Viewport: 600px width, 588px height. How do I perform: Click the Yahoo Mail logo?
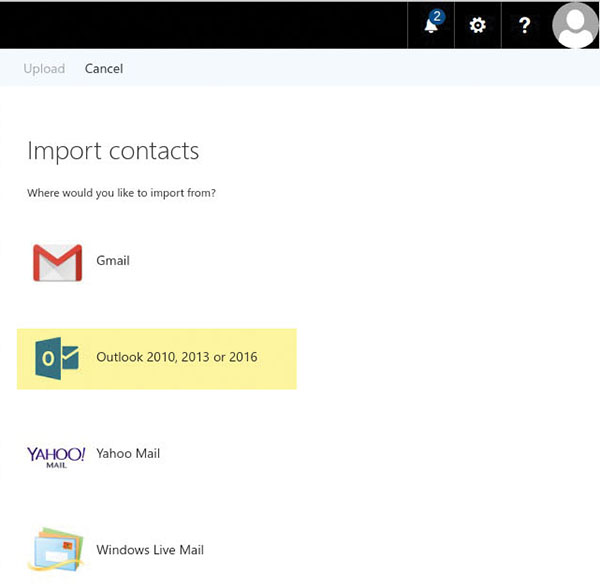pos(56,457)
